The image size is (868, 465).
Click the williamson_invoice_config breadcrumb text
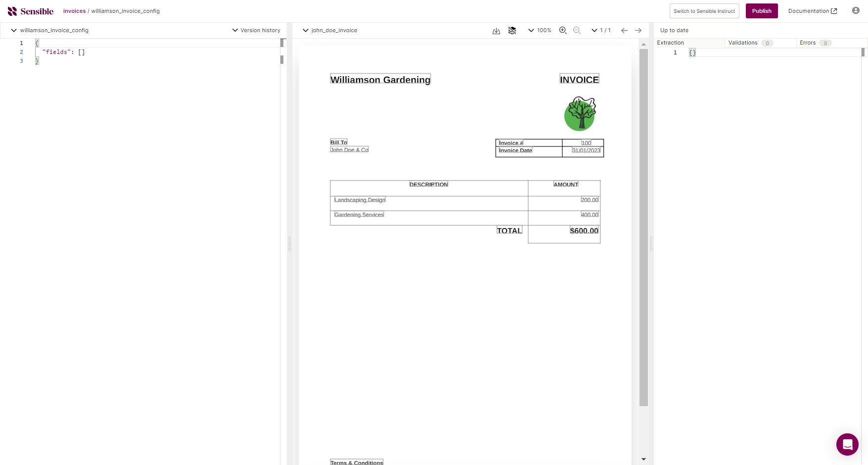tap(126, 11)
